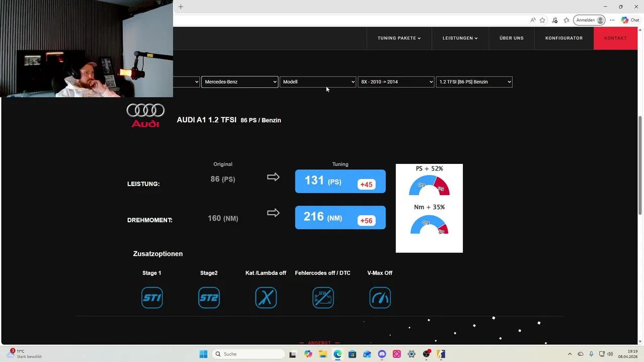Pick the Fehlercodes off / DTC engine icon
The image size is (644, 362).
point(323,298)
